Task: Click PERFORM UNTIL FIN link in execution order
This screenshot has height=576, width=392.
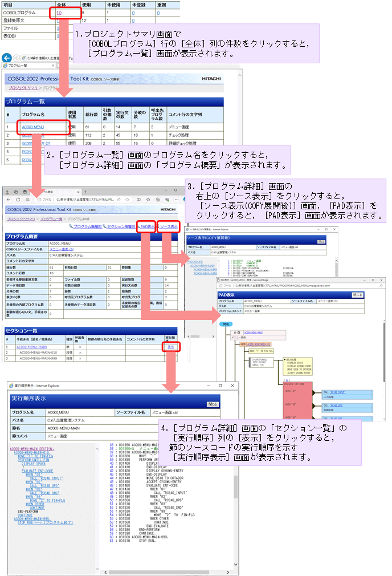Action: 34,460
